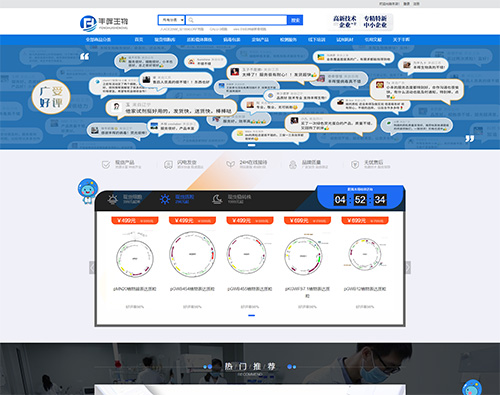Image resolution: width=500 pixels, height=395 pixels.
Task: Click the magnifier icon inside the search box
Action: click(191, 20)
